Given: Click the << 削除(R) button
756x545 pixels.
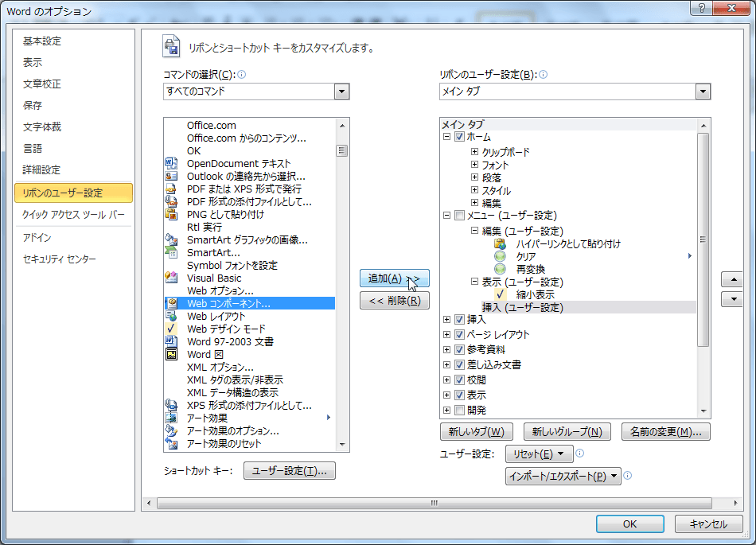Looking at the screenshot, I should (395, 300).
